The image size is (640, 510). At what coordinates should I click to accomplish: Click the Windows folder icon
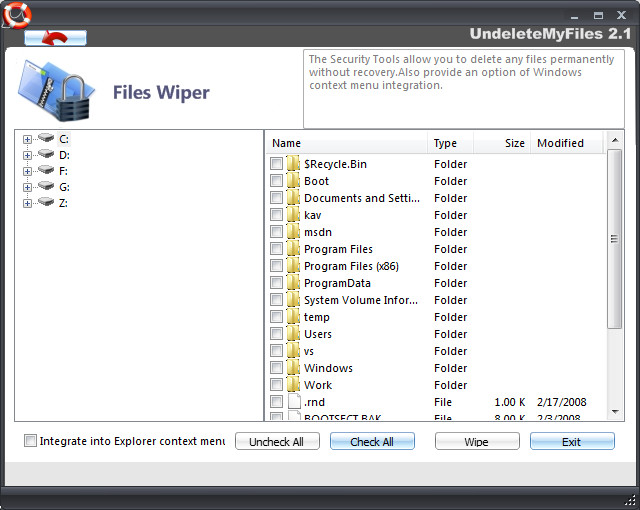(x=293, y=368)
